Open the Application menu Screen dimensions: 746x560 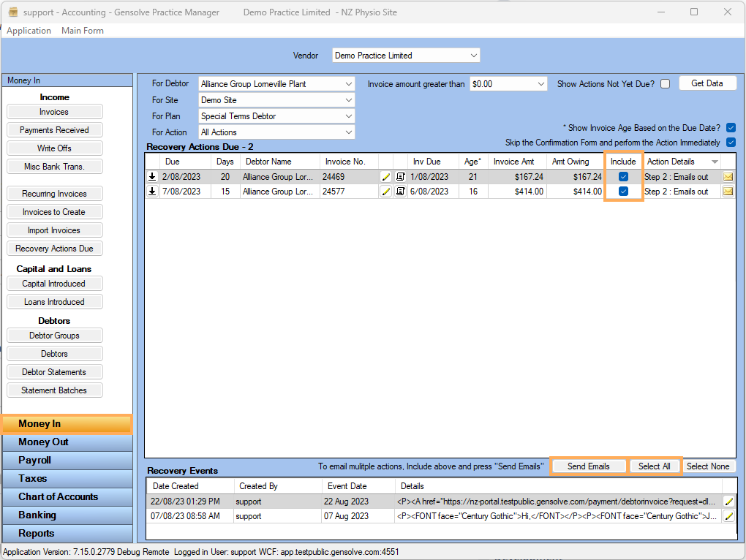pos(29,31)
